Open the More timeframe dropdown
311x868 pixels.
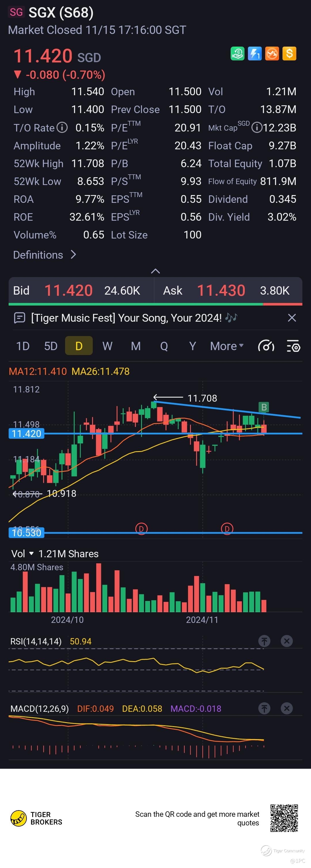pyautogui.click(x=227, y=346)
